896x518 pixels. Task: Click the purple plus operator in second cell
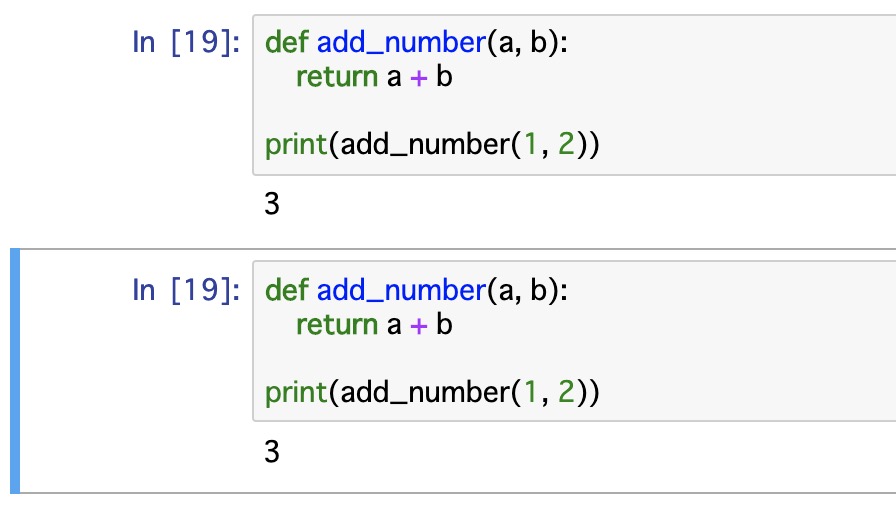[419, 326]
